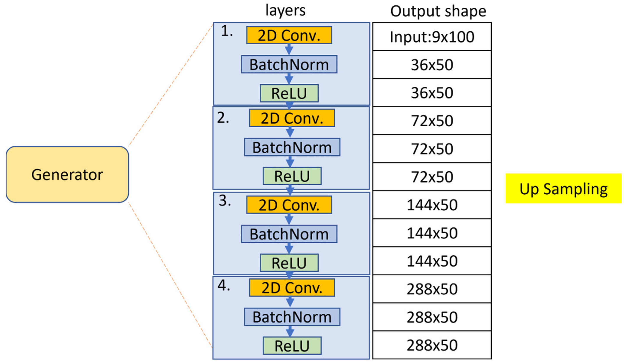Viewport: 626px width, 364px height.
Task: Click the ReLU box in block 1
Action: (289, 93)
